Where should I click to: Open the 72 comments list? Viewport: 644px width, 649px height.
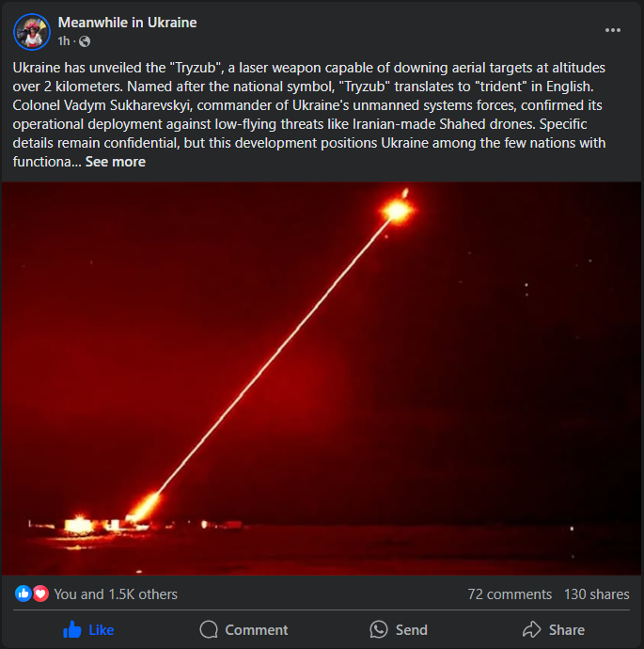510,594
